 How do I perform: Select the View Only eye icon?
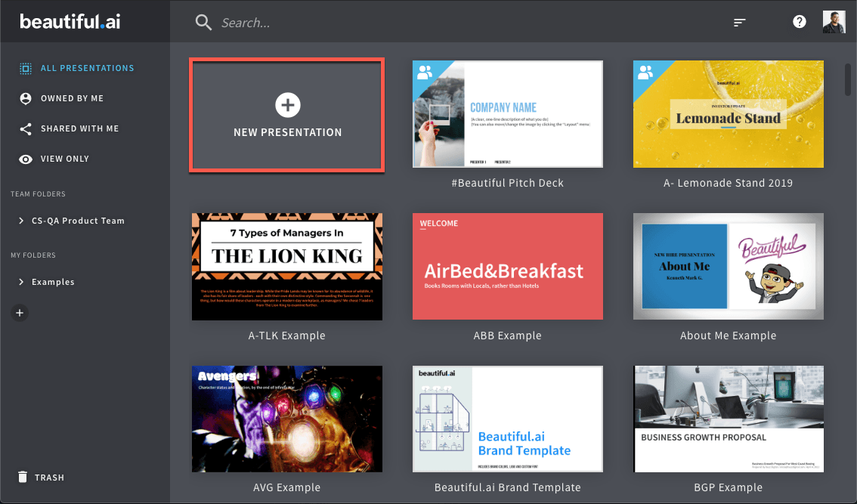25,159
